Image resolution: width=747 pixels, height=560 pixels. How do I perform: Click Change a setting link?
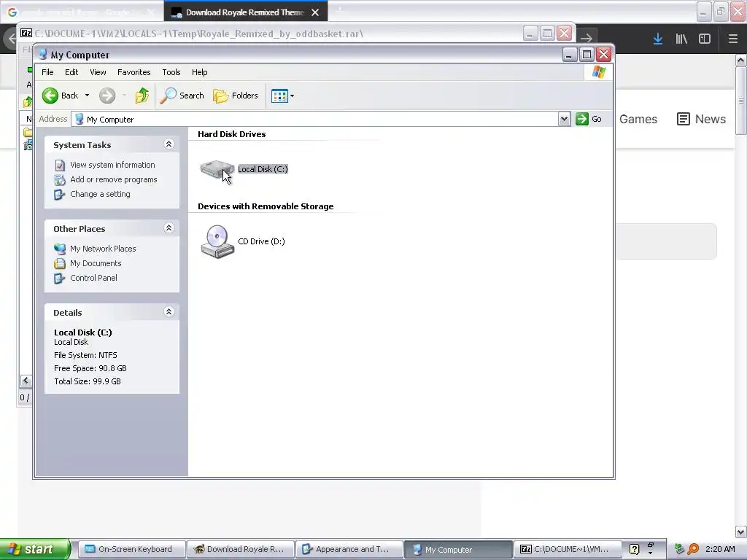(100, 194)
